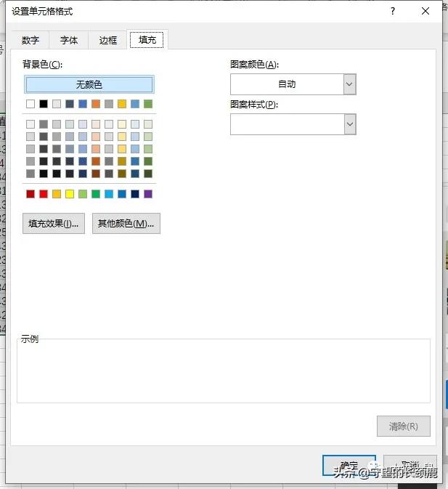The height and width of the screenshot is (489, 448).
Task: Open 填充效果 dialog
Action: (54, 223)
